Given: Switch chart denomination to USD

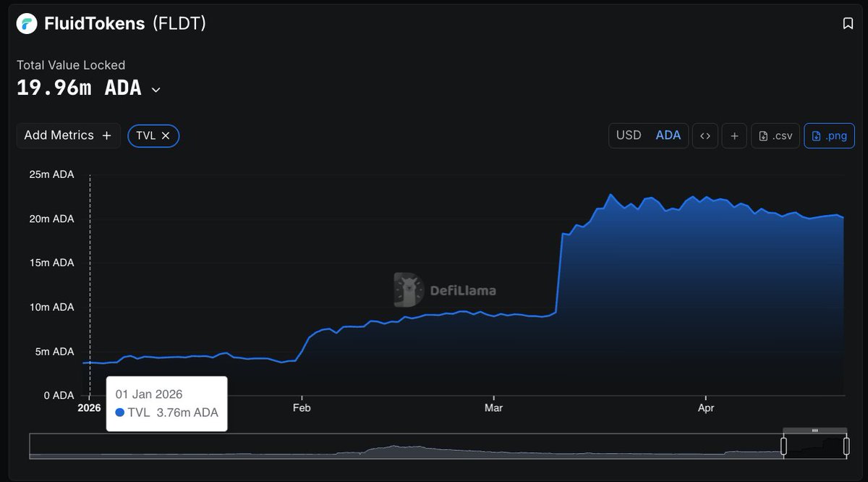Looking at the screenshot, I should 629,135.
